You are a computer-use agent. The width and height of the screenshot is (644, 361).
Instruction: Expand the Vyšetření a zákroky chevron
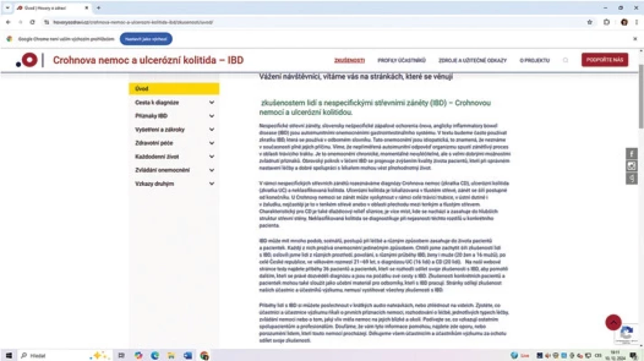point(212,130)
